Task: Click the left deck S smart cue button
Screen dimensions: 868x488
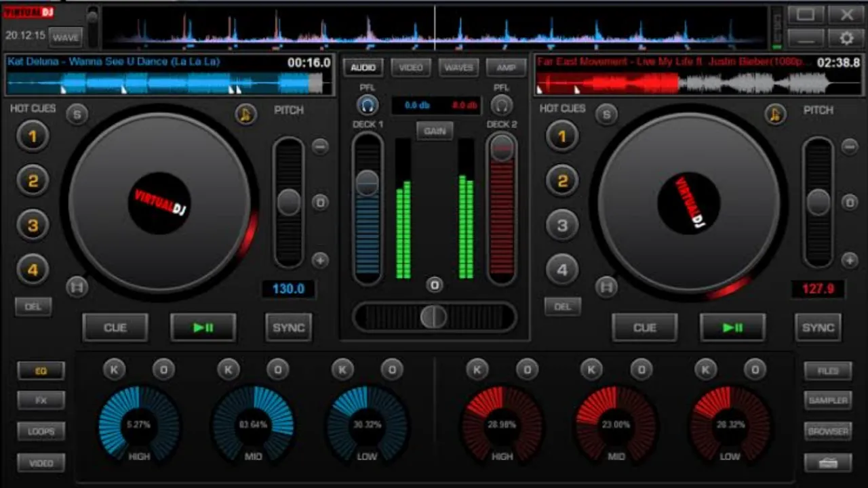Action: coord(77,115)
